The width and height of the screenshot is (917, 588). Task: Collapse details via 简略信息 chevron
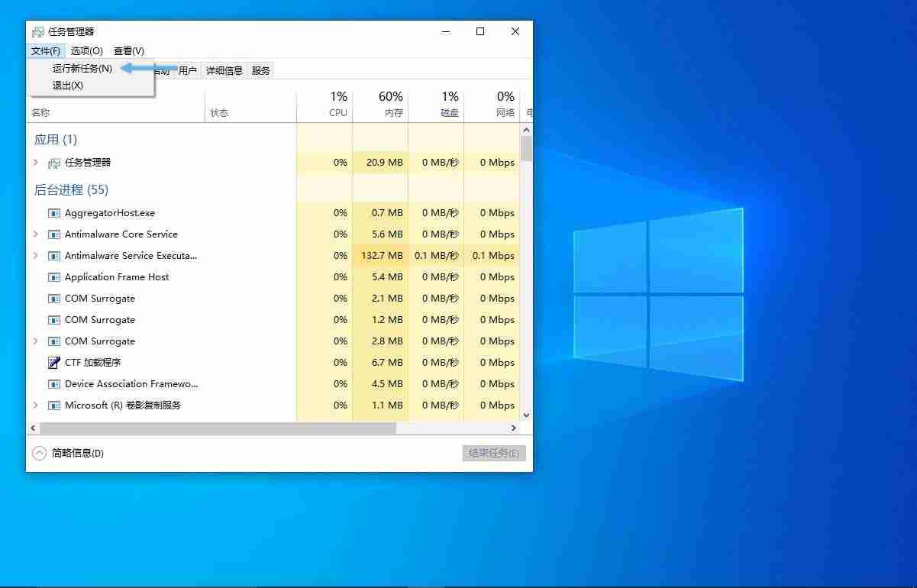[x=40, y=453]
